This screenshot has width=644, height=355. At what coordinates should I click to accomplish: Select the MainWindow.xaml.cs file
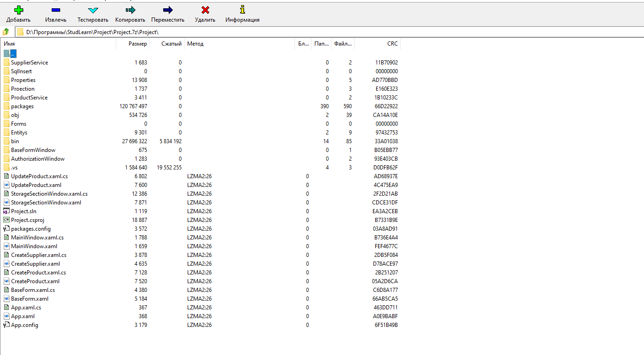(37, 238)
